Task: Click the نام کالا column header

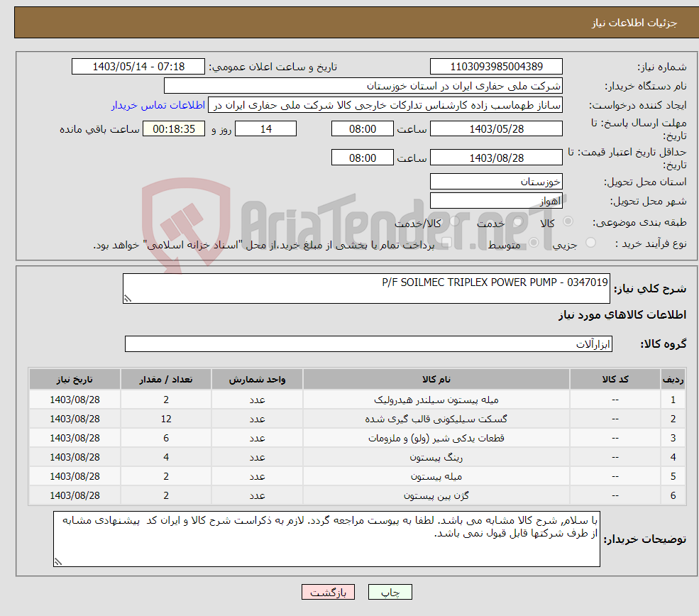Action: (x=436, y=379)
